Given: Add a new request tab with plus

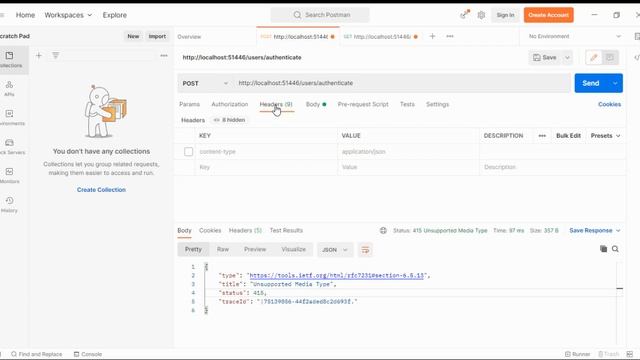Looking at the screenshot, I should (432, 36).
